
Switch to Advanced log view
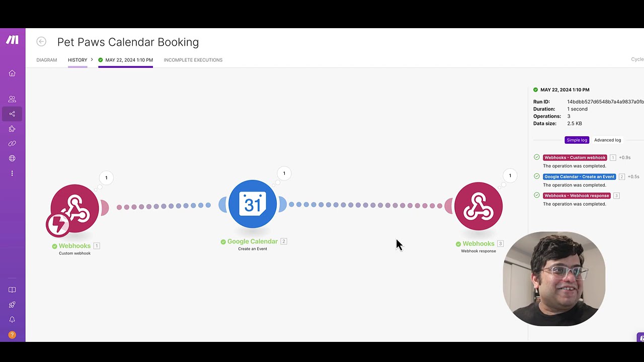(607, 140)
